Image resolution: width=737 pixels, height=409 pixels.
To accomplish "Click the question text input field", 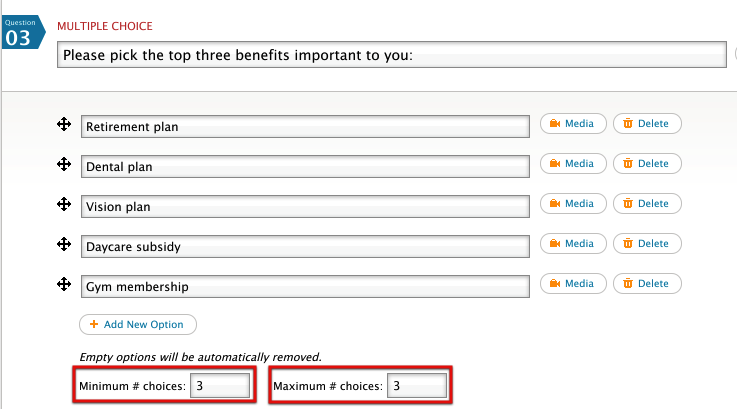I will tap(391, 56).
